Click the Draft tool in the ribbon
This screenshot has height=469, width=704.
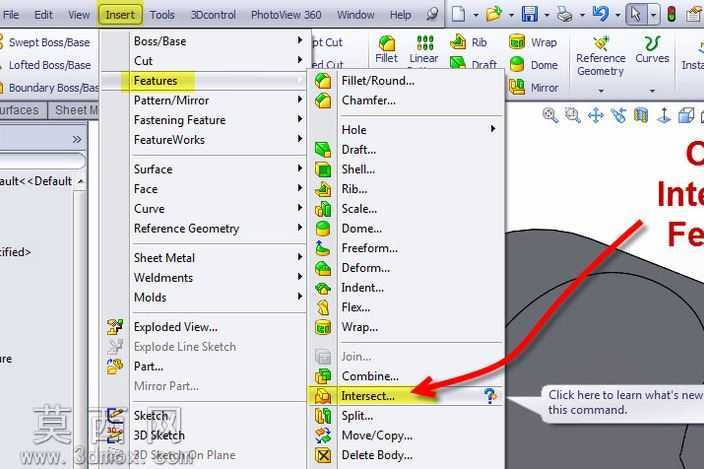pyautogui.click(x=473, y=64)
